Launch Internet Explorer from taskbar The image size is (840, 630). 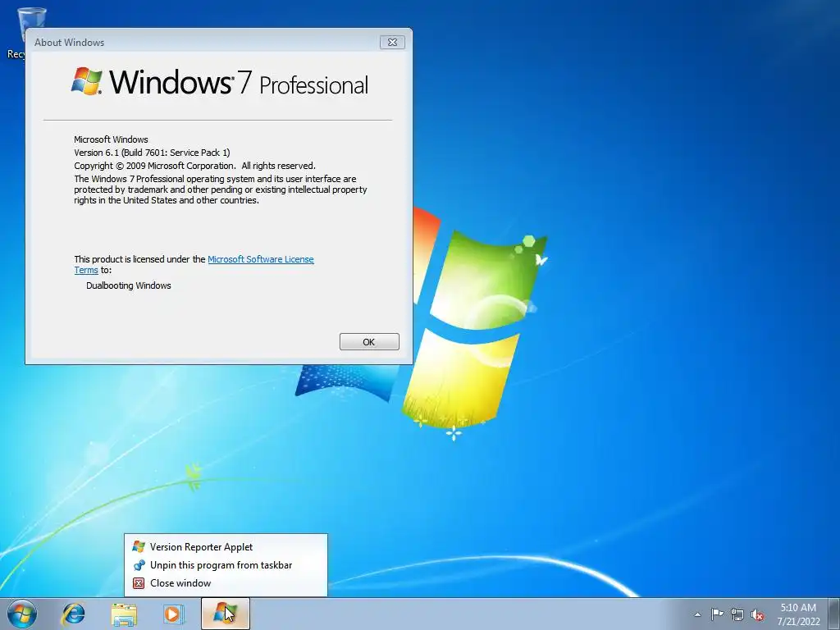(x=73, y=614)
